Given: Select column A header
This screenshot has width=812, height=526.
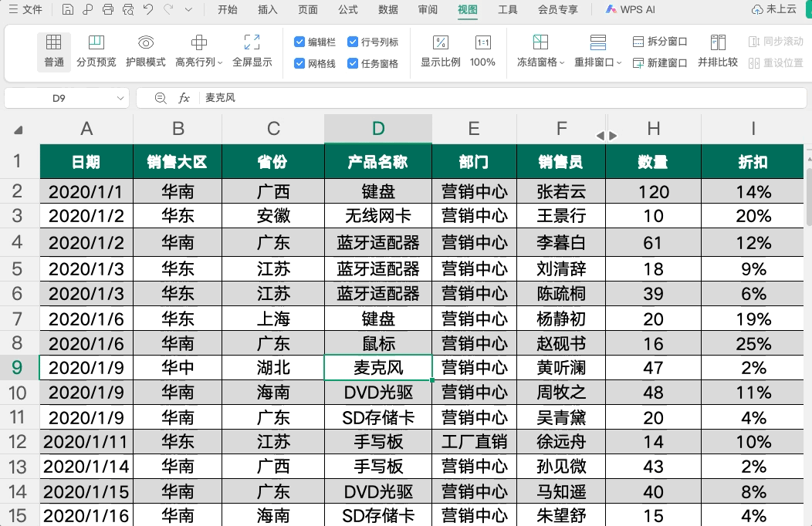Looking at the screenshot, I should 86,128.
